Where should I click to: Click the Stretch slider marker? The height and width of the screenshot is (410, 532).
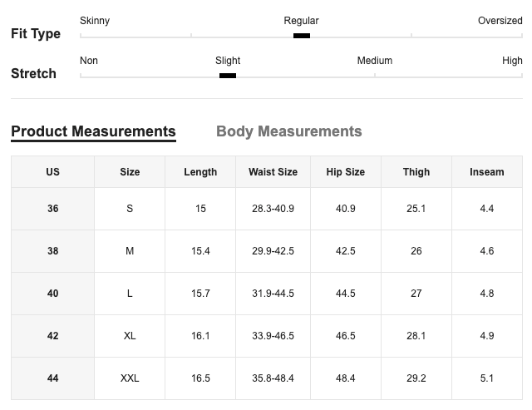(x=228, y=76)
